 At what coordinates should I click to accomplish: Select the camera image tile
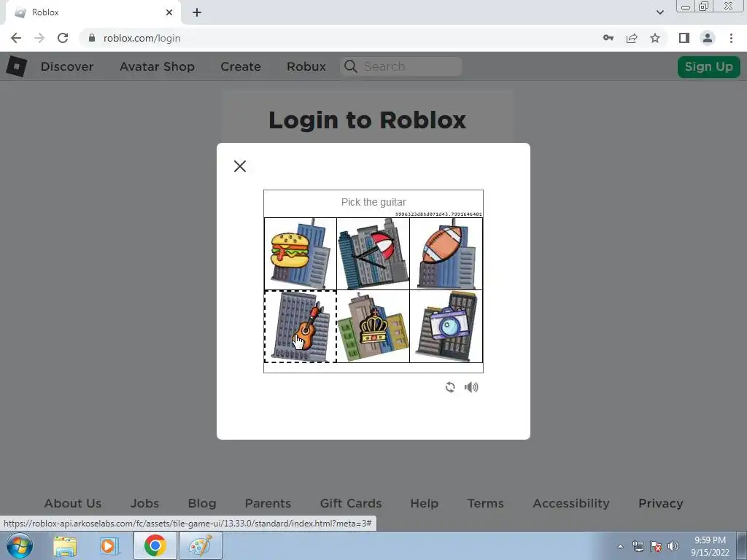coord(446,326)
